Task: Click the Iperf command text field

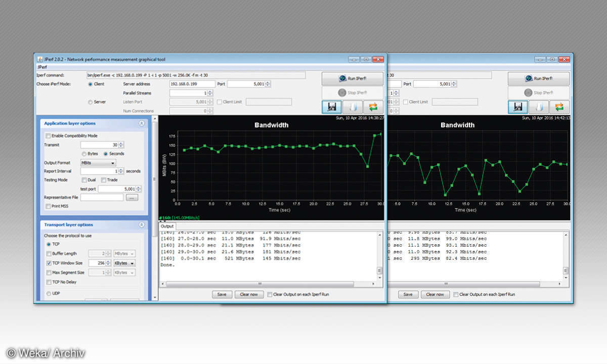Action: click(195, 75)
